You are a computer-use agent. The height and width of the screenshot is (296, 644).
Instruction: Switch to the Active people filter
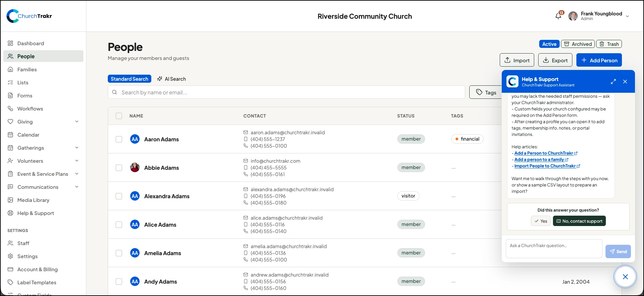coord(549,44)
